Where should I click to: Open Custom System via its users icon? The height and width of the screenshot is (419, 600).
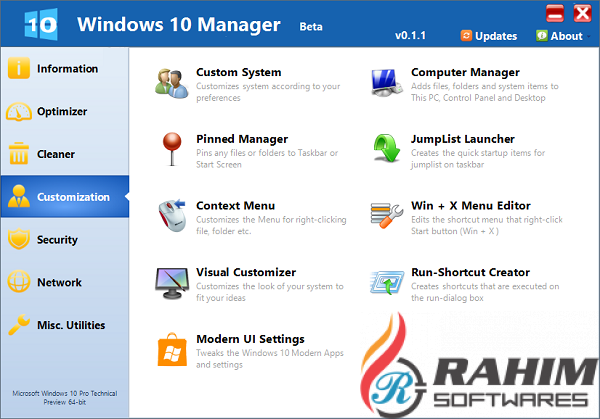coord(171,83)
